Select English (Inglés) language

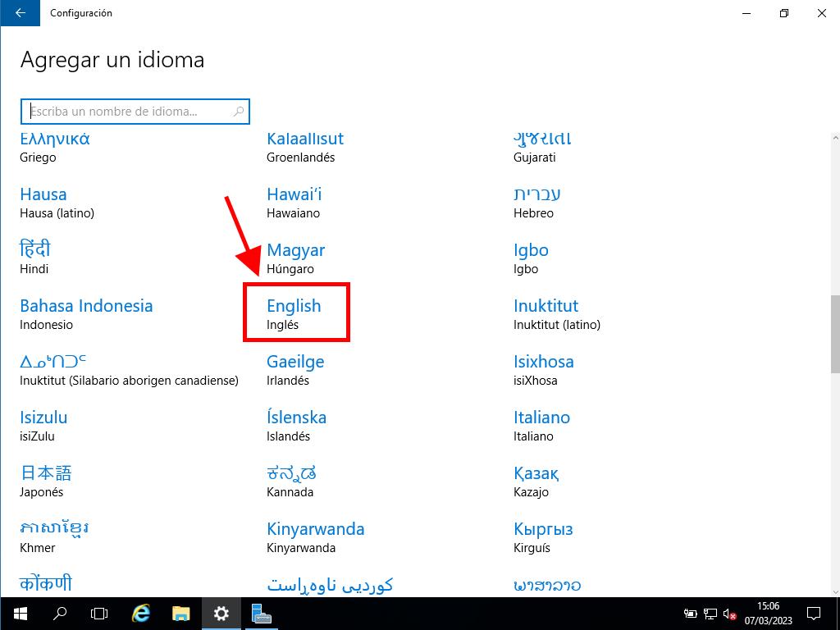[x=295, y=313]
